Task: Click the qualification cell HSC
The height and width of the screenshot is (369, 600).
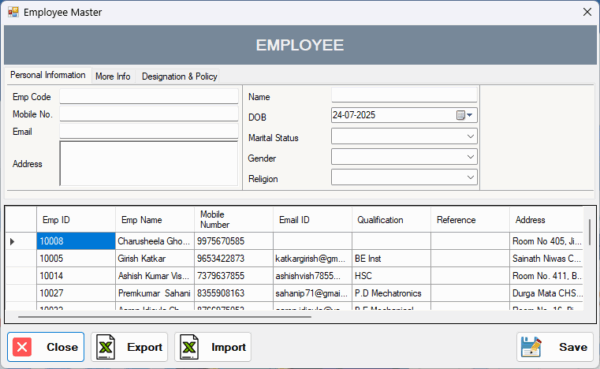Action: 391,276
